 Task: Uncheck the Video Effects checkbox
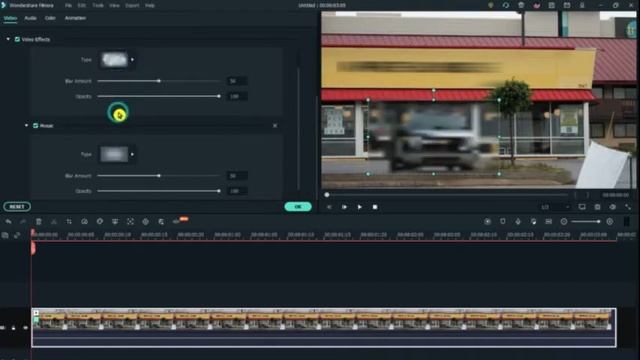17,39
